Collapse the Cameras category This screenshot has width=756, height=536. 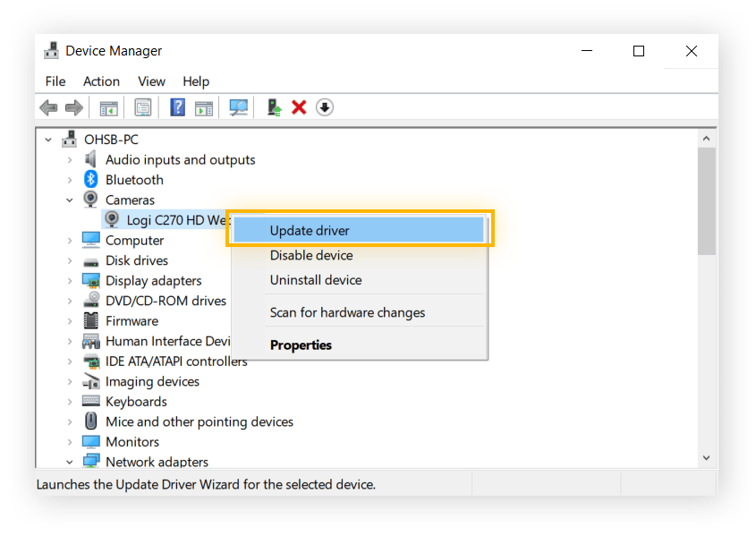pos(70,200)
